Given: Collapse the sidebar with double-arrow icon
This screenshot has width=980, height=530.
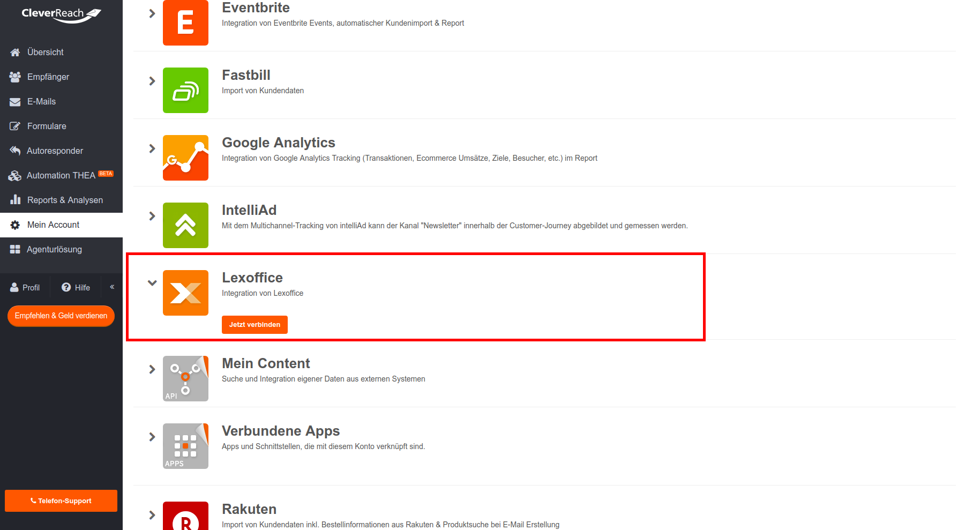Looking at the screenshot, I should (113, 287).
